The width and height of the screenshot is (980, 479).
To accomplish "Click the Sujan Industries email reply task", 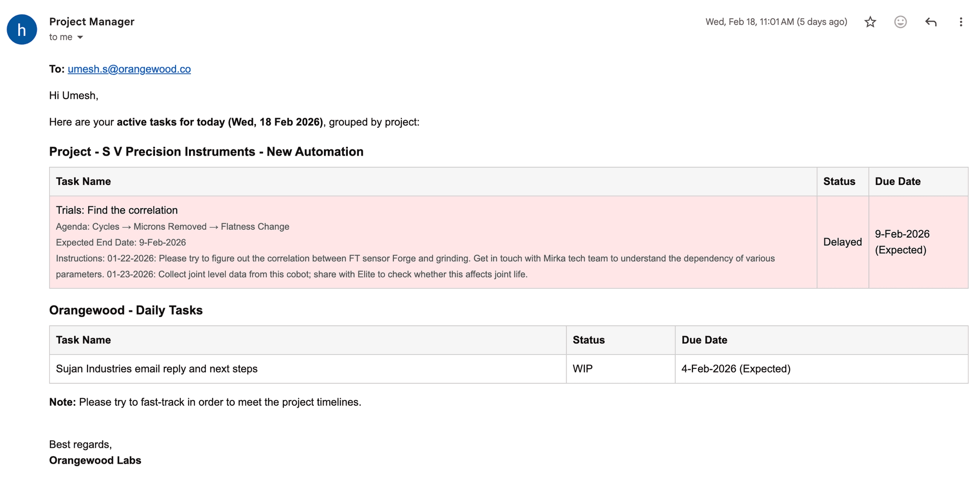I will (x=156, y=369).
